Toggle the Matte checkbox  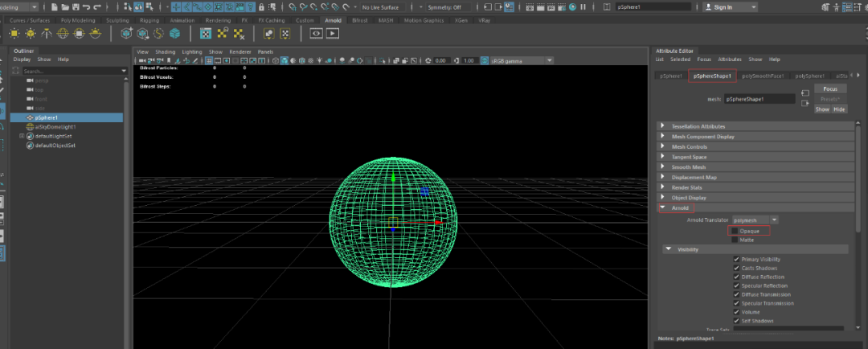[x=734, y=240]
